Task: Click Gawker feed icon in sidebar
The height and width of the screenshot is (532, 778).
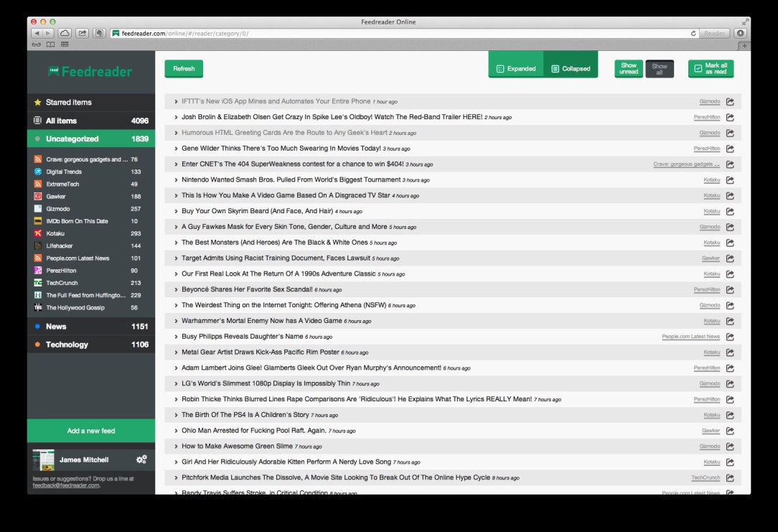Action: (38, 197)
